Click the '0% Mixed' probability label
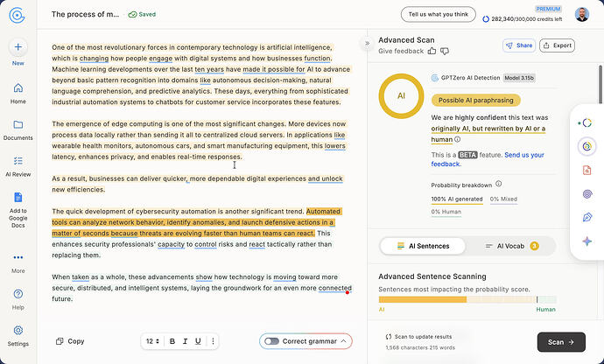This screenshot has width=604, height=364. click(x=503, y=199)
